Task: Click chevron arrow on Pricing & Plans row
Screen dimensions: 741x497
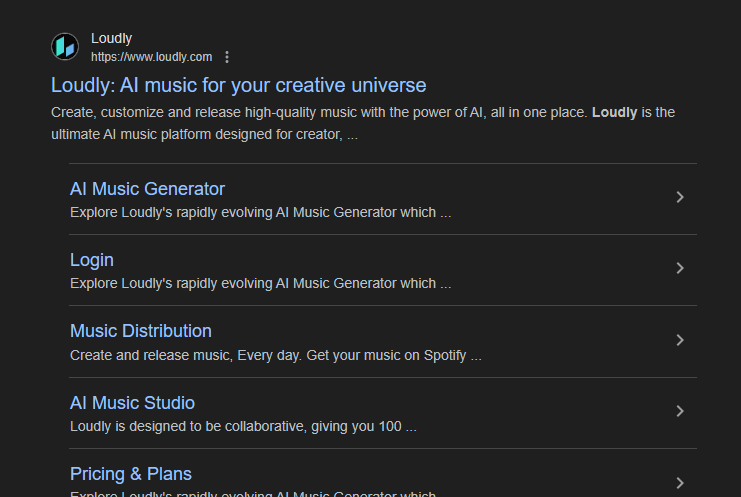Action: click(680, 483)
